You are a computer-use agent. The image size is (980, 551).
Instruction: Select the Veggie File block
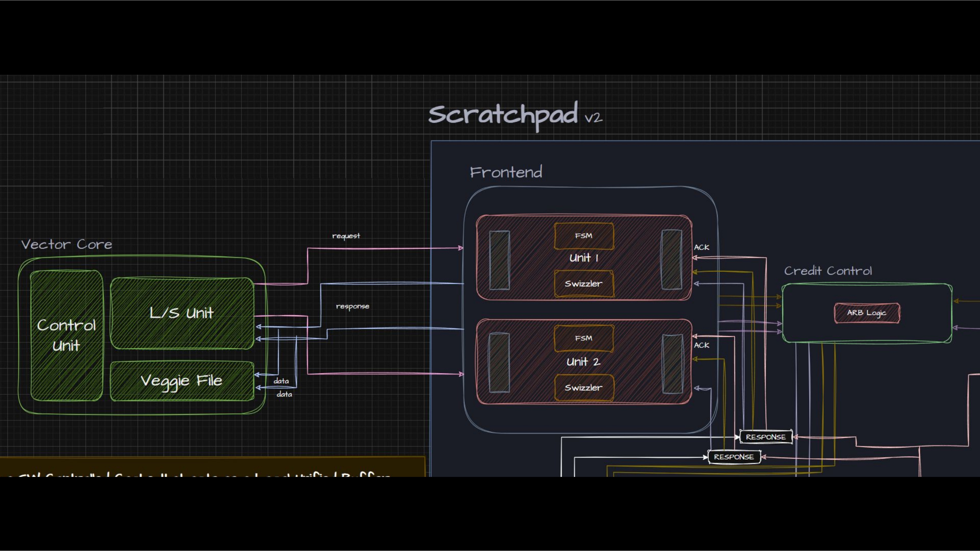coord(182,381)
